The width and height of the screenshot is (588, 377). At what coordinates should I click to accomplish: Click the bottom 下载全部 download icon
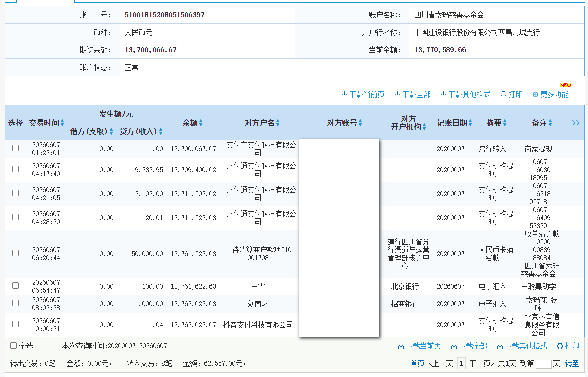[x=454, y=346]
